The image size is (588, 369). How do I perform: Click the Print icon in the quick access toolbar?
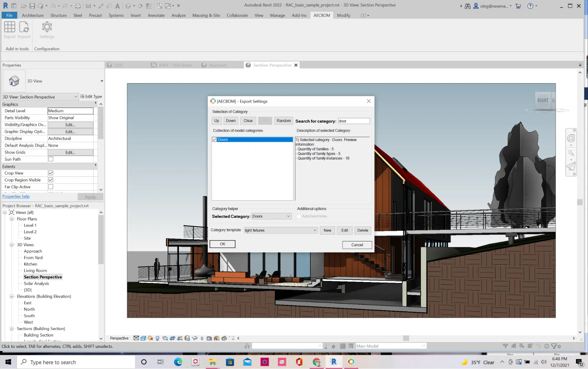pos(78,6)
